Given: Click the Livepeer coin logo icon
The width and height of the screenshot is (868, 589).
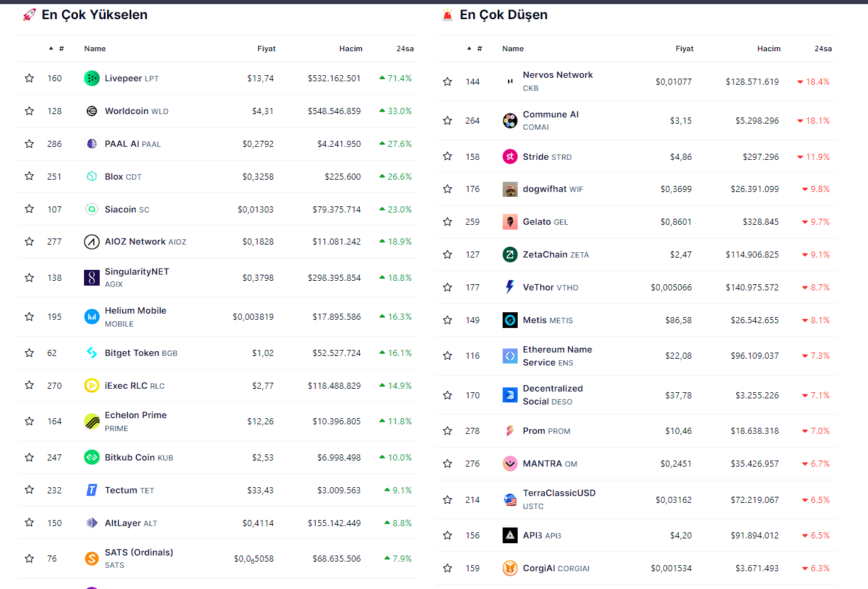Looking at the screenshot, I should (92, 79).
